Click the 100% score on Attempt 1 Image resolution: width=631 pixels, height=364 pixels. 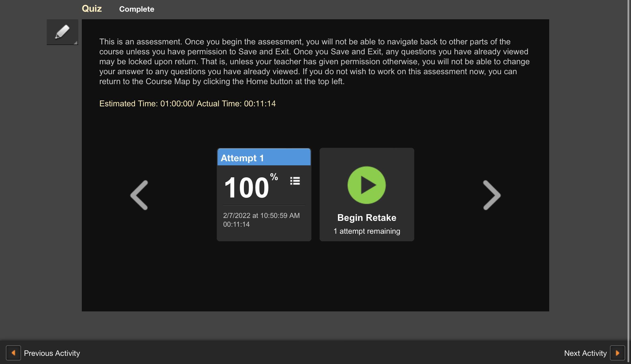tap(247, 188)
